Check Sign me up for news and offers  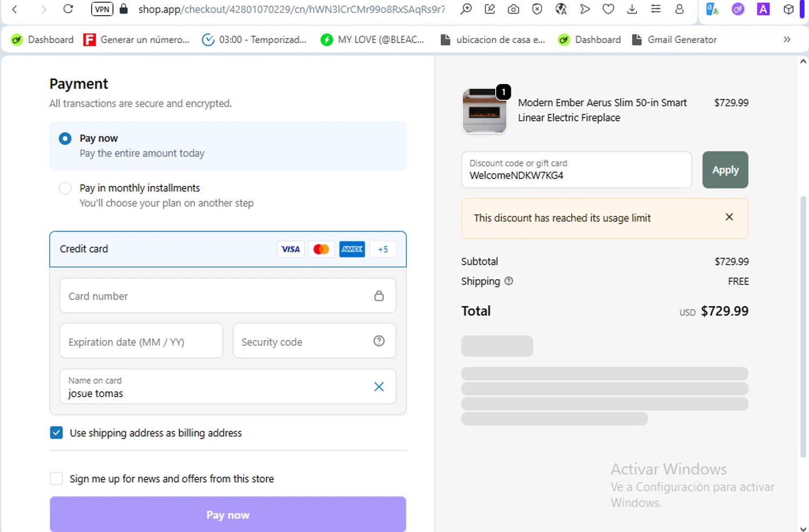point(57,478)
